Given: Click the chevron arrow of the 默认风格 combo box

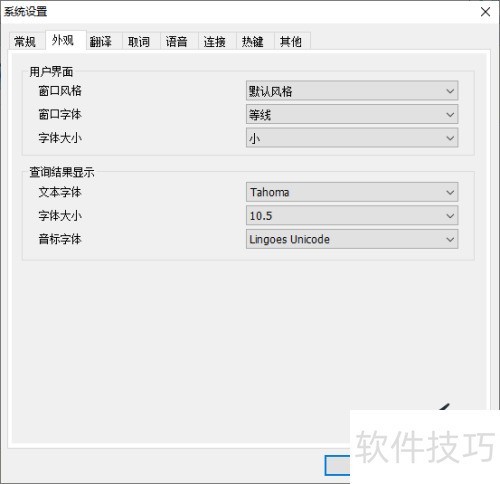Looking at the screenshot, I should 450,91.
